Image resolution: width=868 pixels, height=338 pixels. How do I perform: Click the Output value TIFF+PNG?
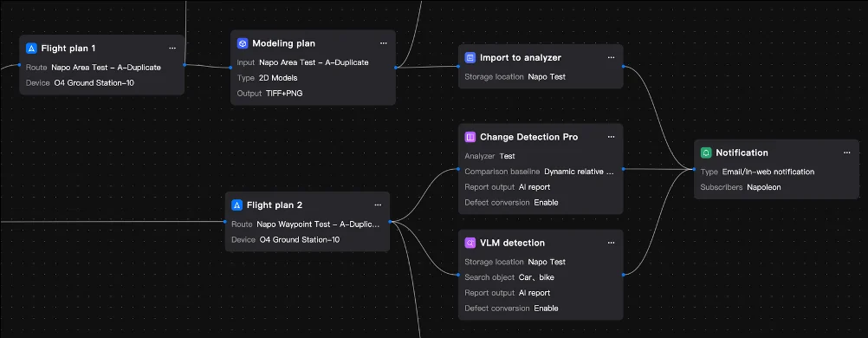tap(284, 94)
